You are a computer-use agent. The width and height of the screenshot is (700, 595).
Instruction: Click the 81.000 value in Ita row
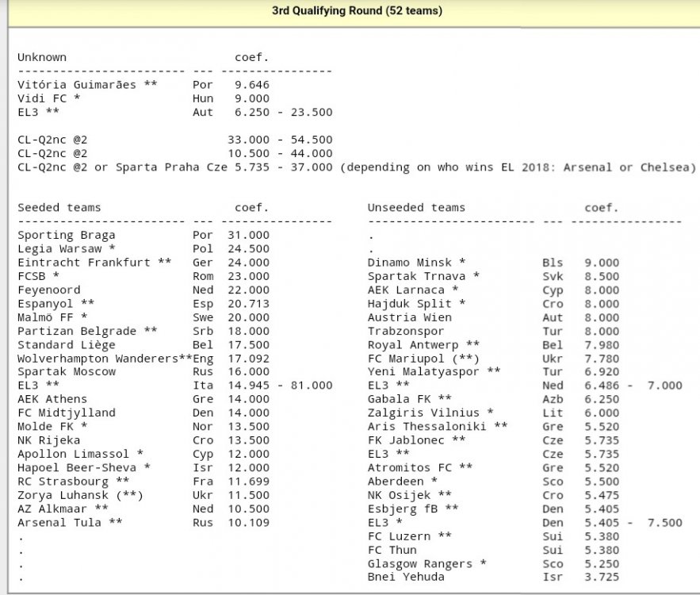pos(312,386)
